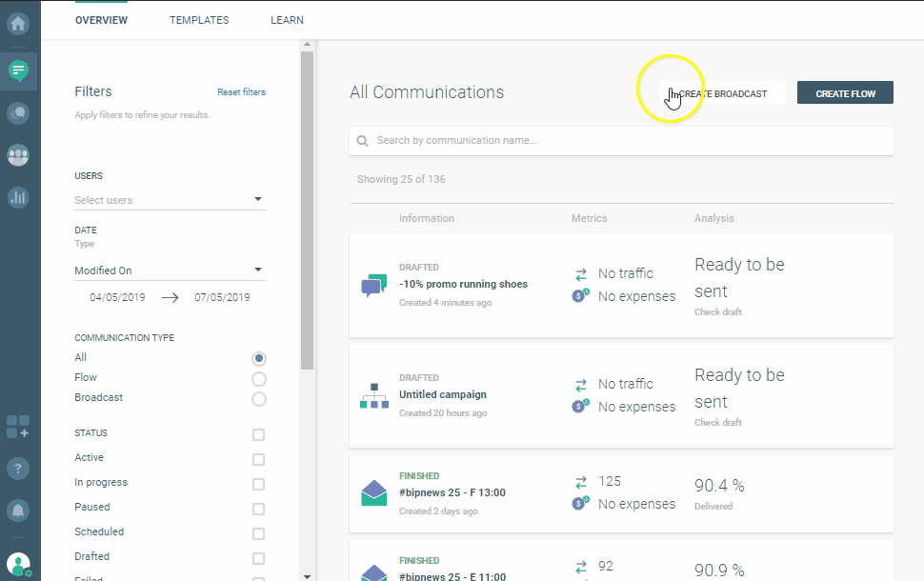Click the apps grid plus icon
The width and height of the screenshot is (924, 581).
click(18, 427)
